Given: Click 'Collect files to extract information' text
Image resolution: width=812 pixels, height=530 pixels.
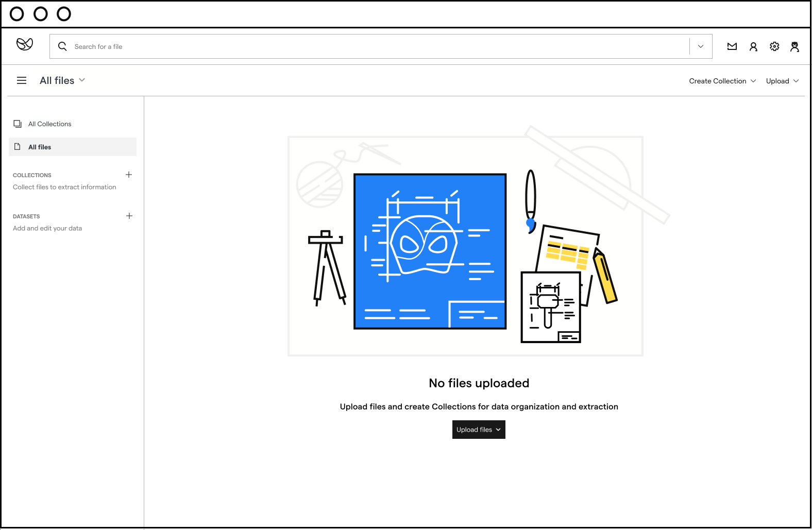Looking at the screenshot, I should click(64, 187).
